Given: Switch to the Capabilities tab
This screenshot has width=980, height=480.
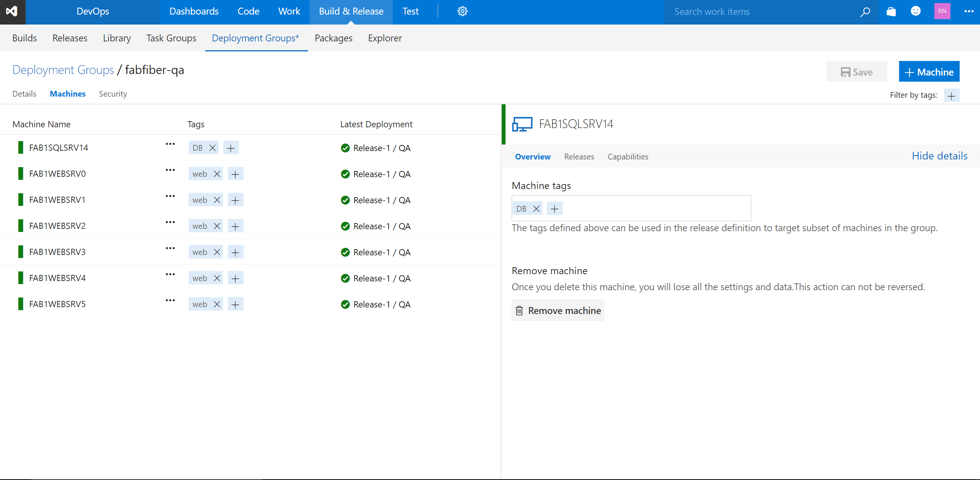Looking at the screenshot, I should 628,156.
